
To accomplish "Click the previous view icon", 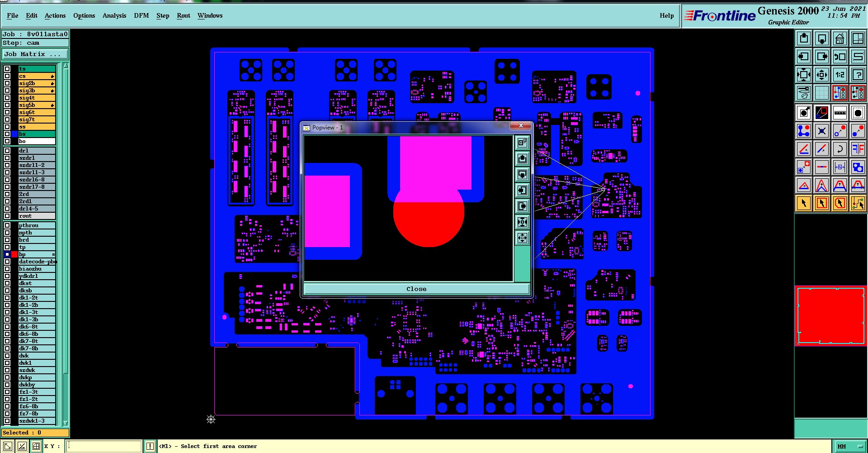I will point(840,57).
